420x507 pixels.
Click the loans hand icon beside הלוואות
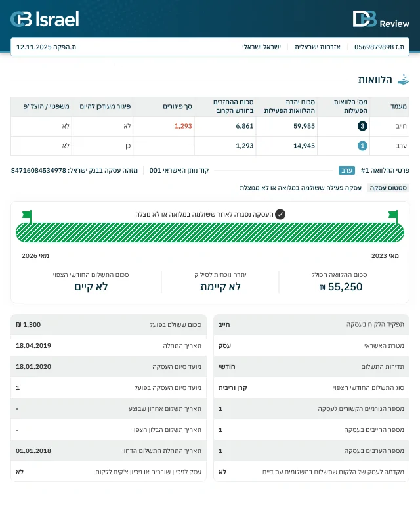tap(403, 79)
